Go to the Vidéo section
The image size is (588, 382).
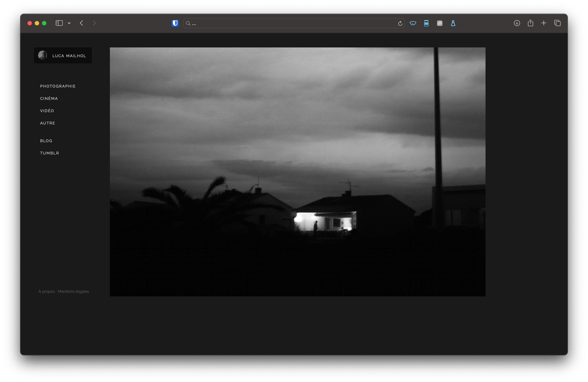point(47,111)
